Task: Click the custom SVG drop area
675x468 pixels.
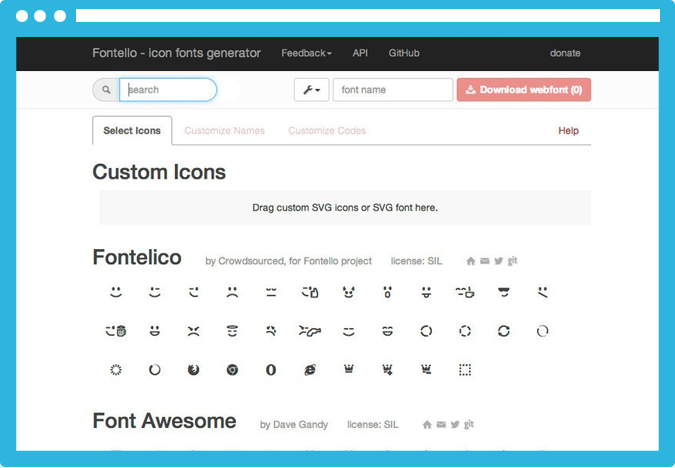Action: click(345, 208)
